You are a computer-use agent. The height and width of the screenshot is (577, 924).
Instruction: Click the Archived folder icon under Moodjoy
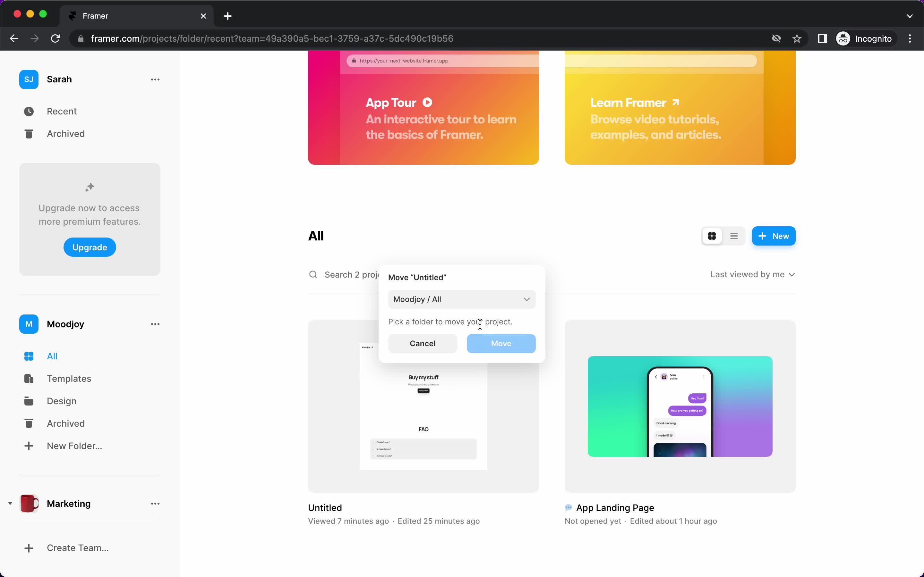(29, 423)
